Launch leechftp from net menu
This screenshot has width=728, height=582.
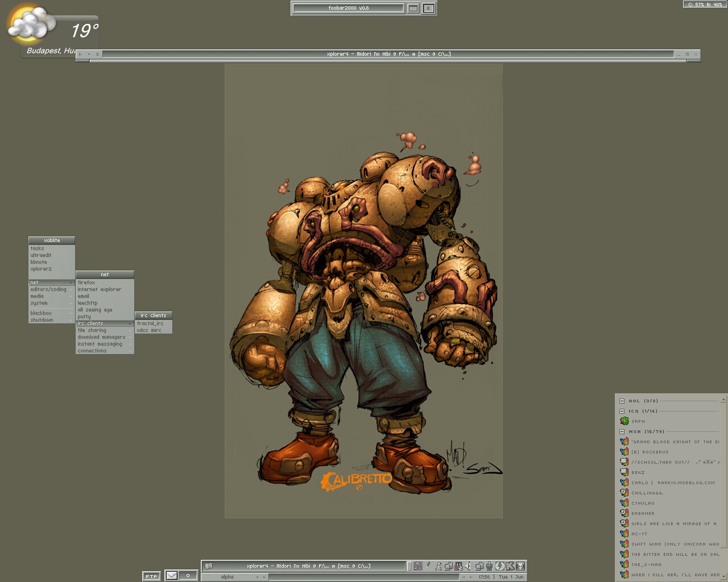point(105,303)
